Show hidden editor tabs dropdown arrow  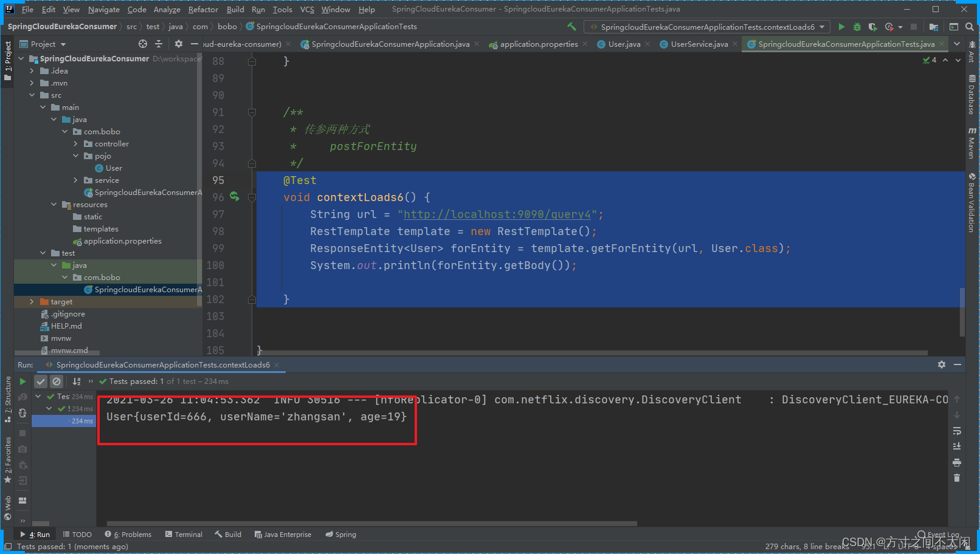tap(957, 44)
